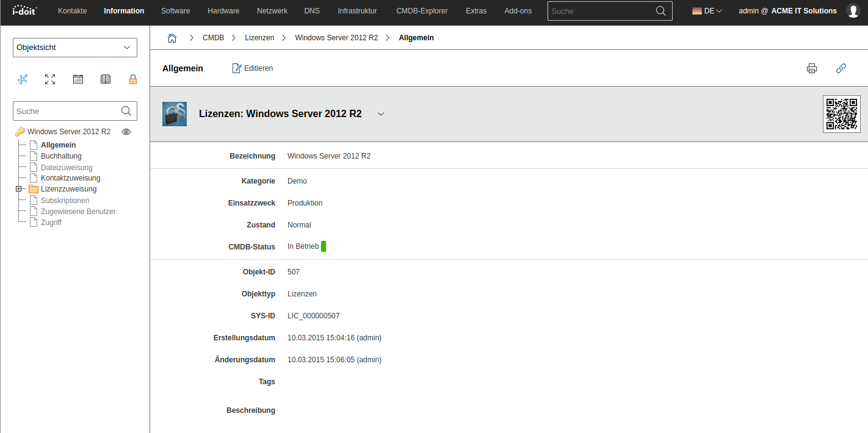Open the CMDB-Explorer network graph icon in sidebar
Viewport: 868px width, 433px height.
point(23,79)
